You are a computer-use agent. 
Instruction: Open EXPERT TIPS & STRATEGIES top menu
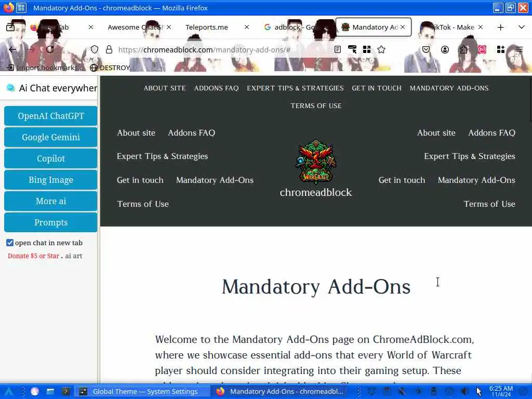(x=295, y=88)
